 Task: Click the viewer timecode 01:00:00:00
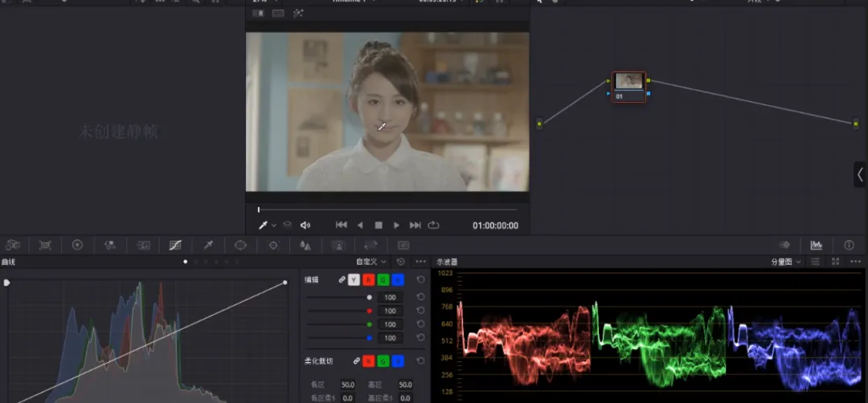[x=495, y=226]
